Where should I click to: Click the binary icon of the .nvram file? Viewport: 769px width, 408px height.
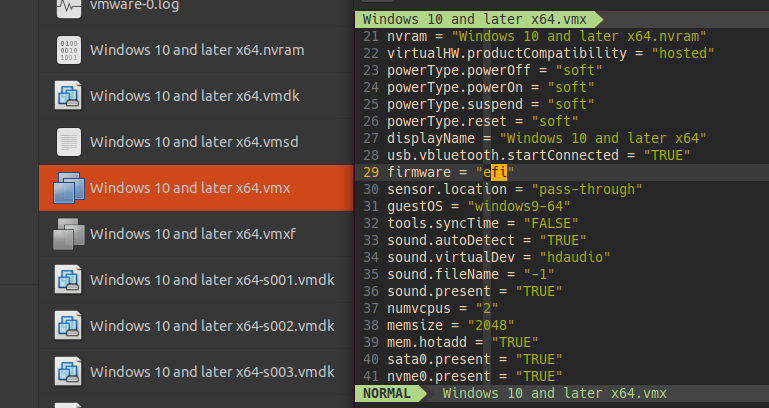point(69,50)
